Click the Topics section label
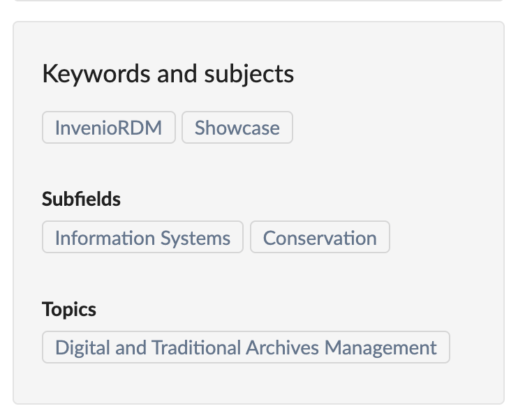 pyautogui.click(x=69, y=309)
